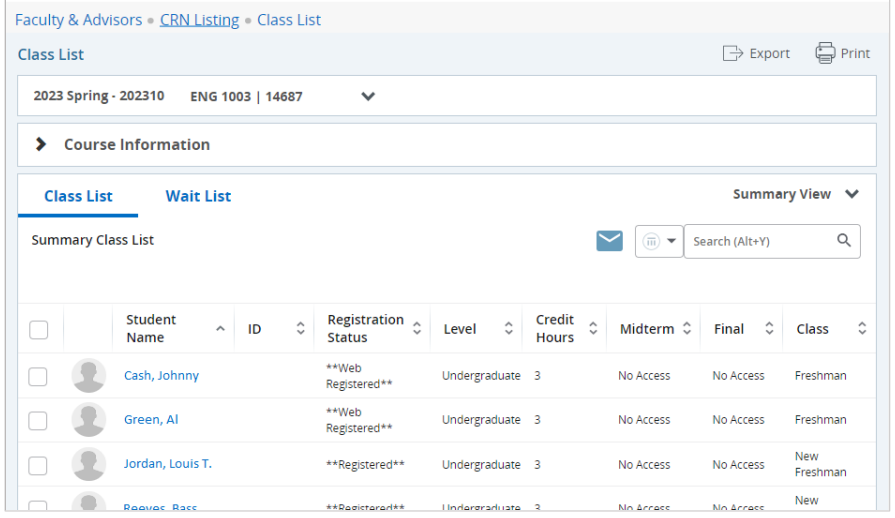Open the term and course dropdown chevron
The image size is (895, 518).
368,96
